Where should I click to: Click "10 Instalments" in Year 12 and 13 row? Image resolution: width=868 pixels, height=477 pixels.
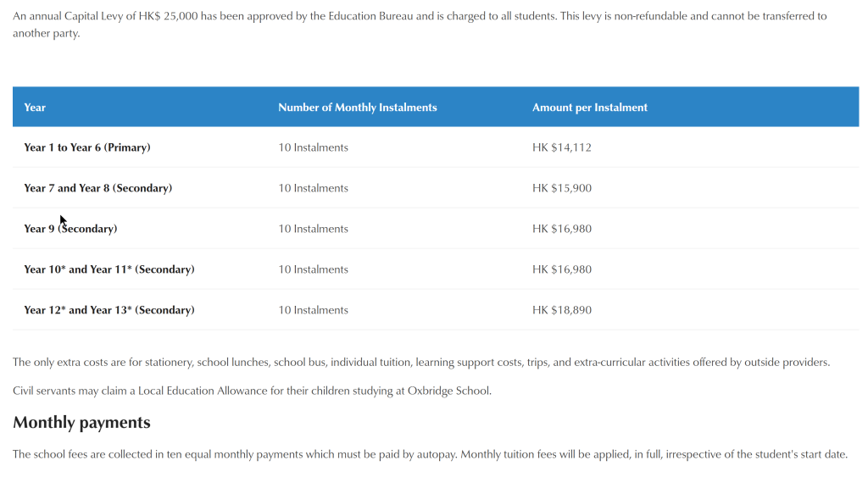click(x=313, y=310)
